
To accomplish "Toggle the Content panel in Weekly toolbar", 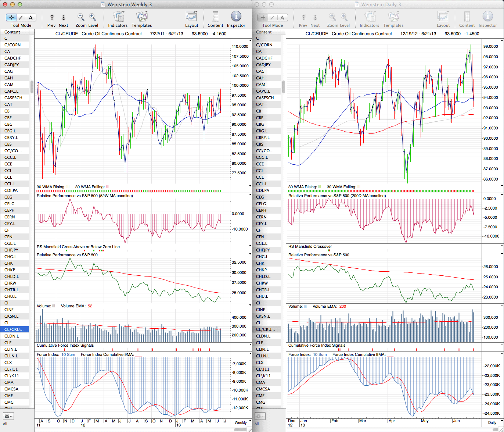I will click(x=215, y=17).
